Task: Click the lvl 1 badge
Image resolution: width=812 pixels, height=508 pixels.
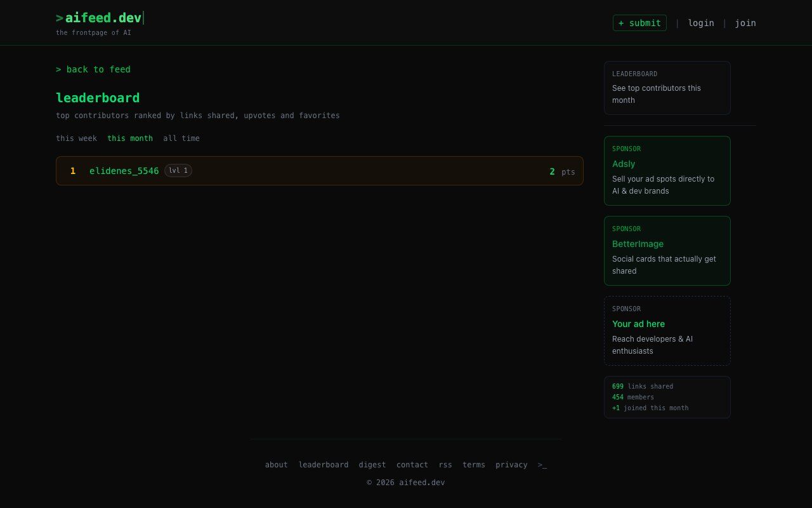Action: pos(178,170)
